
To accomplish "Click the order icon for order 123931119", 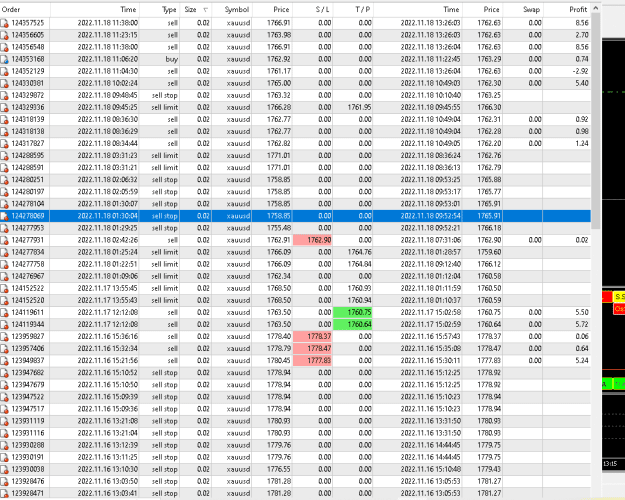I will [x=4, y=421].
